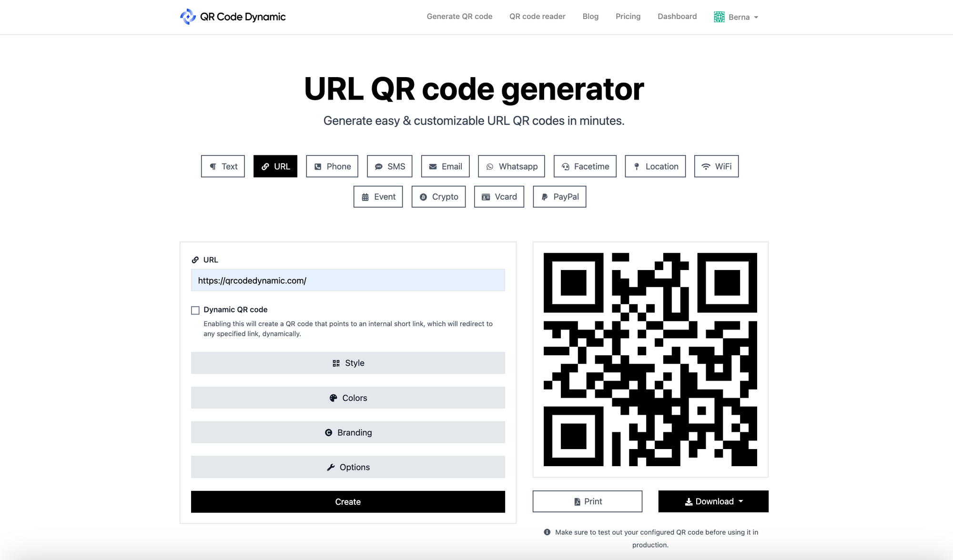This screenshot has height=560, width=953.
Task: Click the URL input field
Action: click(348, 280)
